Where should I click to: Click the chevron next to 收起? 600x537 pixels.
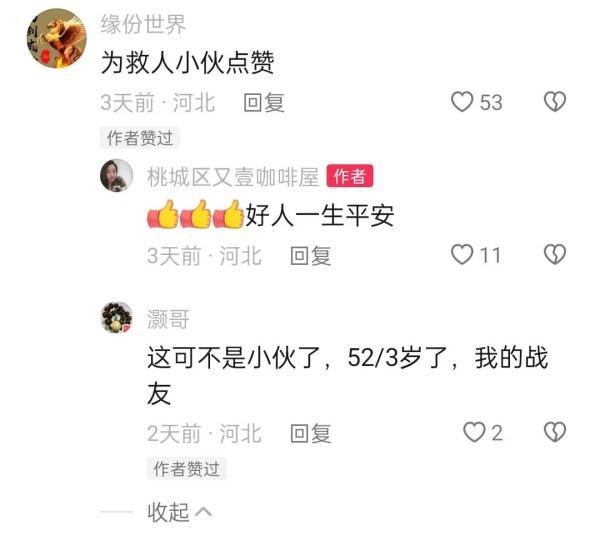pyautogui.click(x=203, y=512)
